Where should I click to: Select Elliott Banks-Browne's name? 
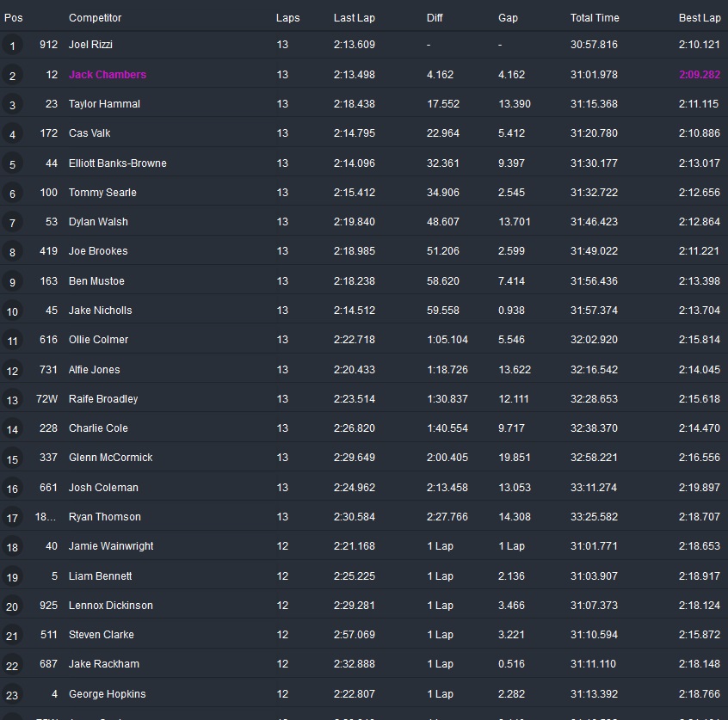(x=118, y=163)
